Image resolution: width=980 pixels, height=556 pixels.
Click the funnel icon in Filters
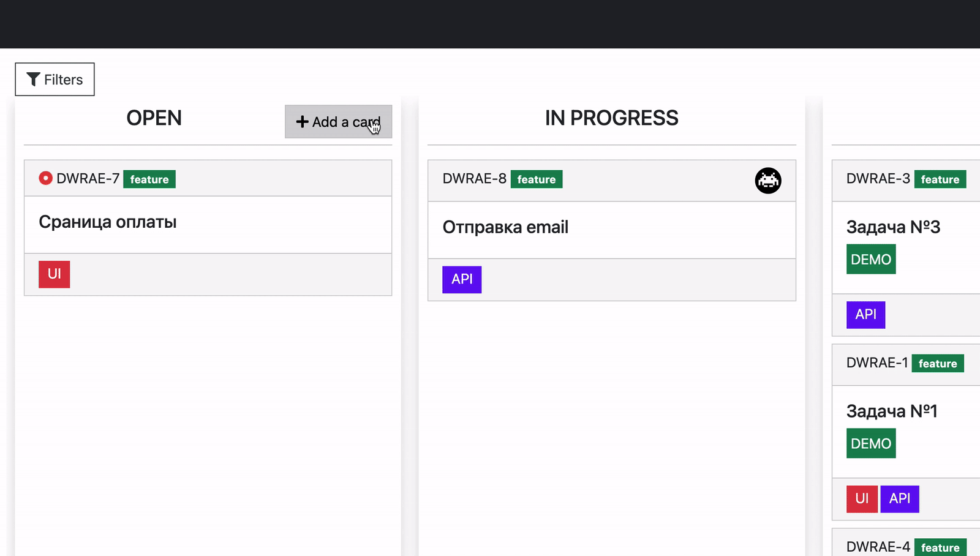click(x=34, y=80)
